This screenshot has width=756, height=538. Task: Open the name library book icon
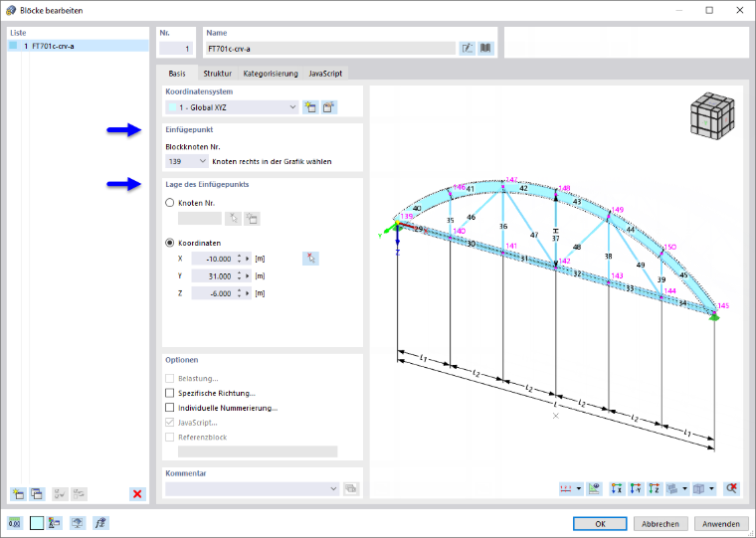click(486, 48)
